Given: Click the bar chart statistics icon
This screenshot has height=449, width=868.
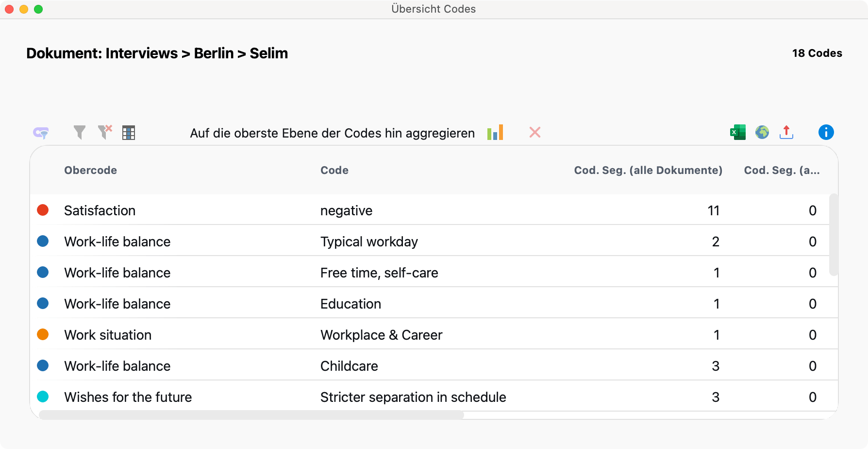Looking at the screenshot, I should pyautogui.click(x=495, y=133).
